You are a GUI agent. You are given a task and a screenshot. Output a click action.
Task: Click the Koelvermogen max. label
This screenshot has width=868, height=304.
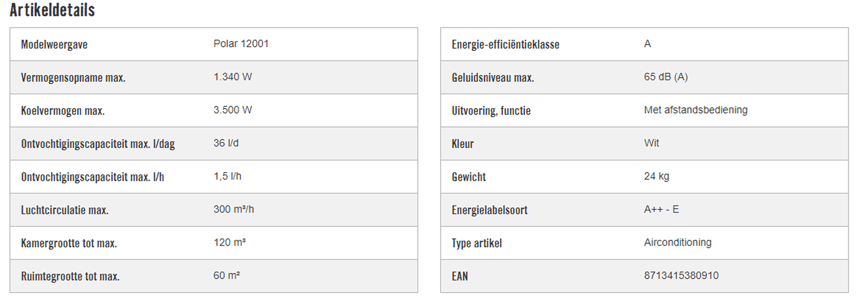(63, 111)
